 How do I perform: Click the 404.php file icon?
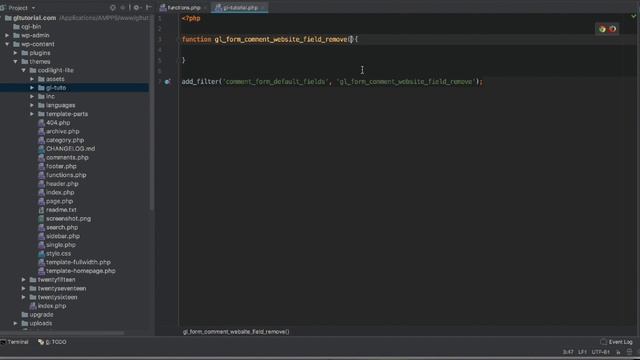click(41, 123)
